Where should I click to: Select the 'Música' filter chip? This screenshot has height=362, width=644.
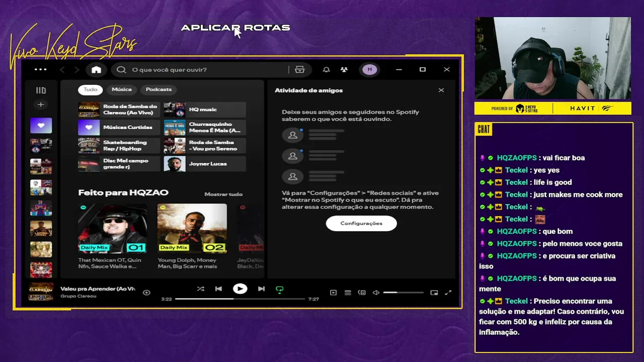tap(122, 89)
